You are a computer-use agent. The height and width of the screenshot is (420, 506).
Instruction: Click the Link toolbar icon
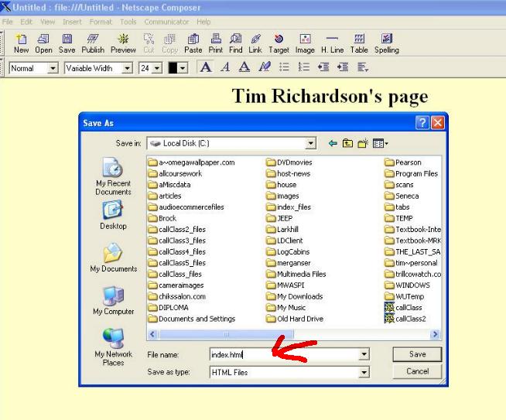pyautogui.click(x=255, y=43)
